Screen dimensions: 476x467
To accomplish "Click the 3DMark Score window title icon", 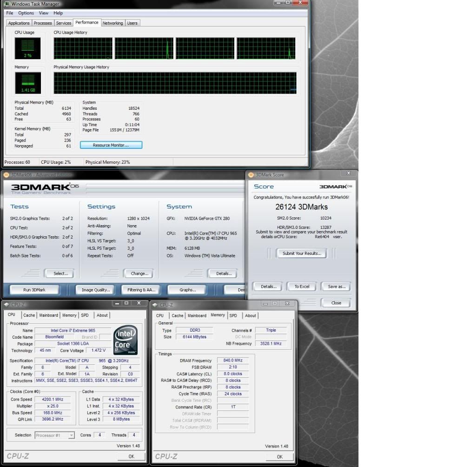I will pyautogui.click(x=251, y=175).
